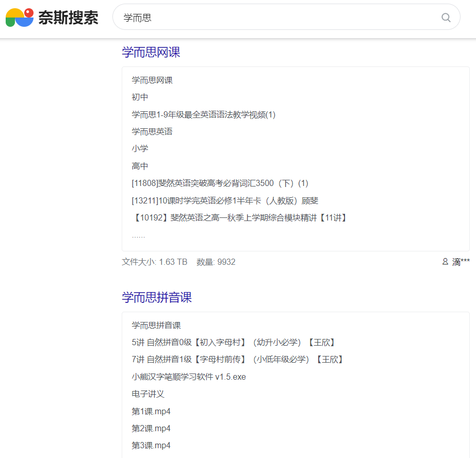Click 文件大小: 1.63 TB text
Viewport: 476px width, 458px height.
pos(155,262)
